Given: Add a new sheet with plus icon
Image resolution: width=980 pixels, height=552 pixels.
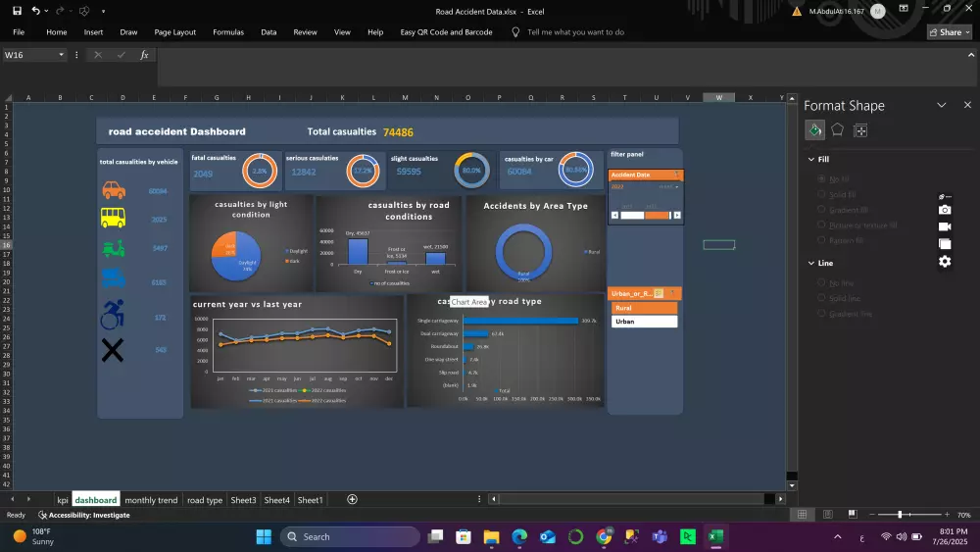Looking at the screenshot, I should (352, 499).
